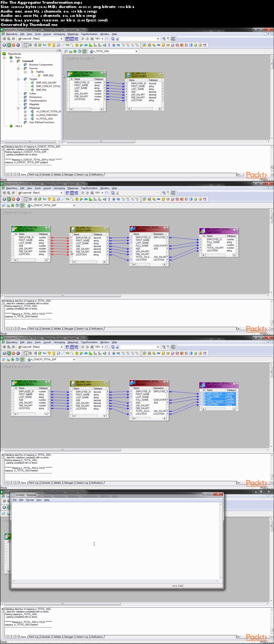
Task: Click 'Ln 1, Col 1' in Notepad status bar
Action: (x=178, y=586)
